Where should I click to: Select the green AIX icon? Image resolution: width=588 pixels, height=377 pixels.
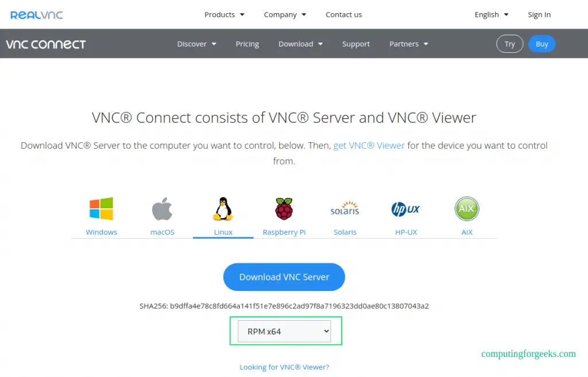coord(466,208)
